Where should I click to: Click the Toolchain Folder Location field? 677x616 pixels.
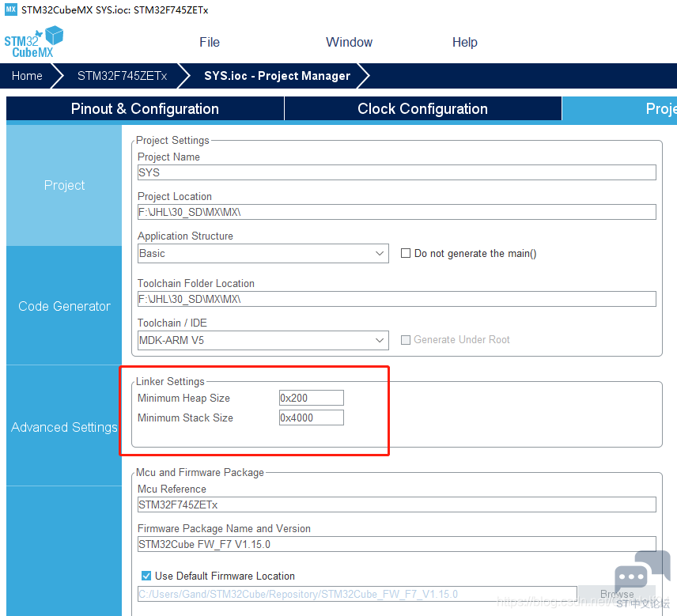pyautogui.click(x=397, y=299)
